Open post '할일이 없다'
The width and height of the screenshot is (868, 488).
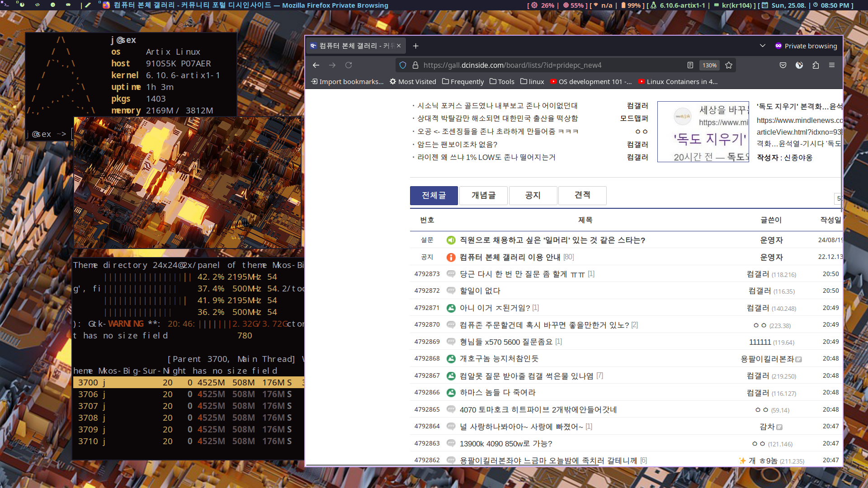[x=480, y=291]
